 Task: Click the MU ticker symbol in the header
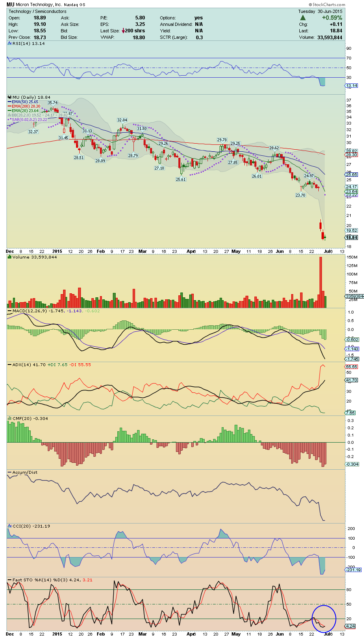(x=11, y=4)
